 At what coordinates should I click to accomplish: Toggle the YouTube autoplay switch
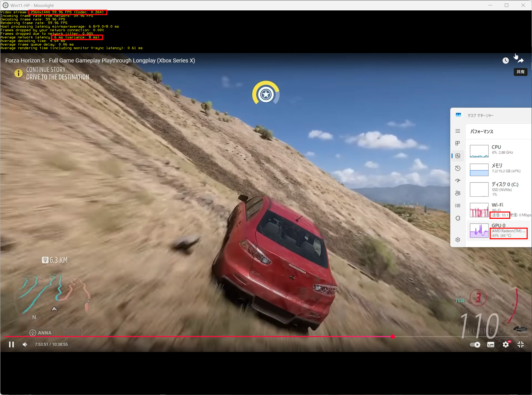click(x=475, y=345)
